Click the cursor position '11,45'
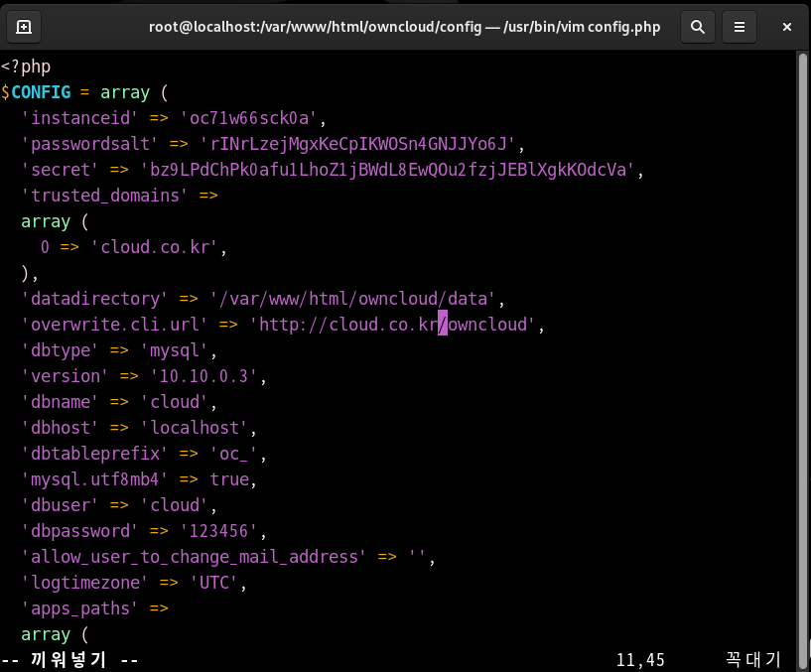The width and height of the screenshot is (811, 672). pyautogui.click(x=640, y=660)
